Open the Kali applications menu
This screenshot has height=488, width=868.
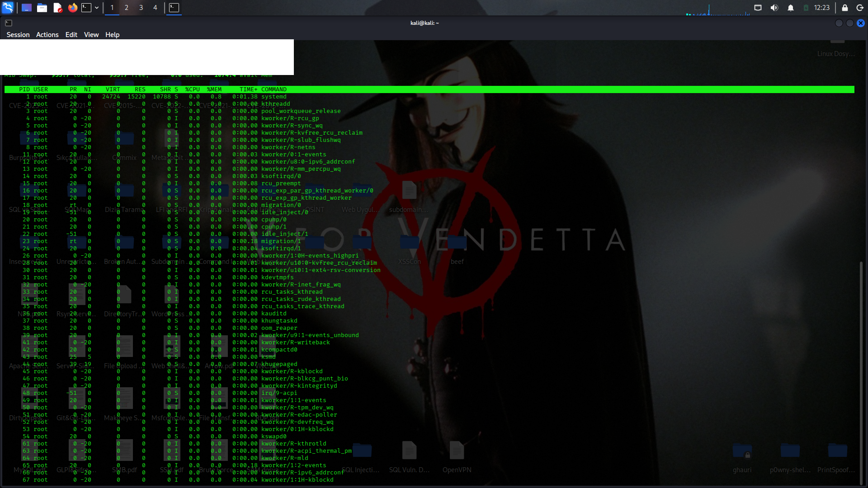pos(8,8)
